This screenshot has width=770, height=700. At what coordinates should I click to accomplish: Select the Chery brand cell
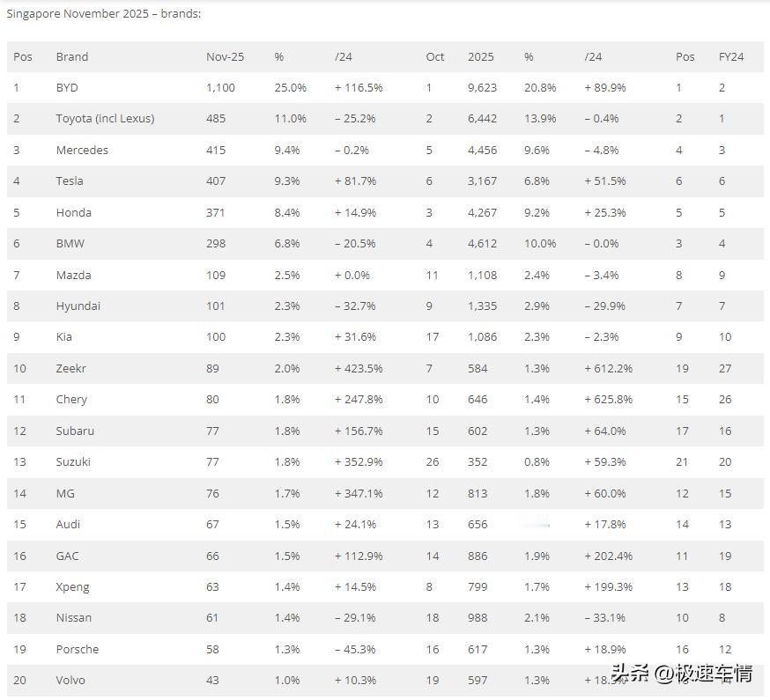click(x=71, y=400)
